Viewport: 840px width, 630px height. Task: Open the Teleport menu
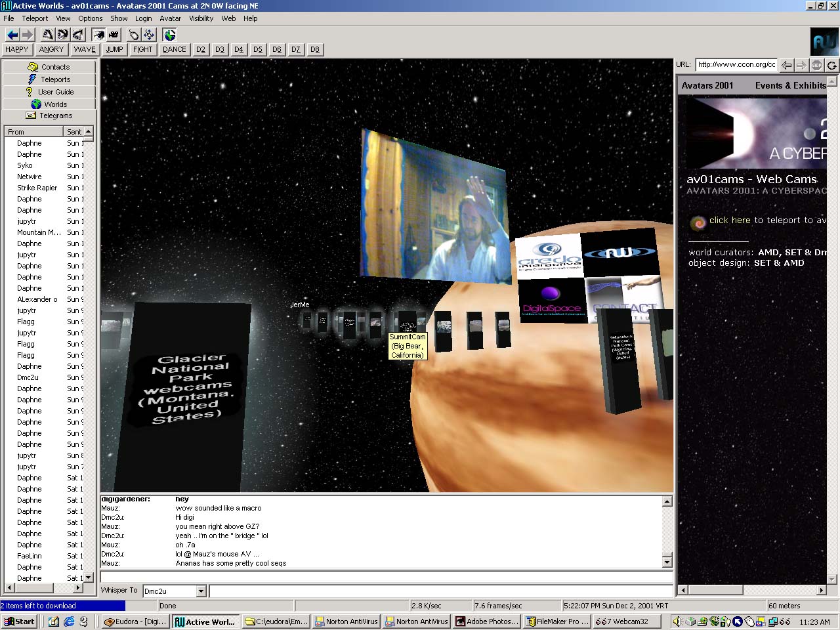pyautogui.click(x=35, y=18)
